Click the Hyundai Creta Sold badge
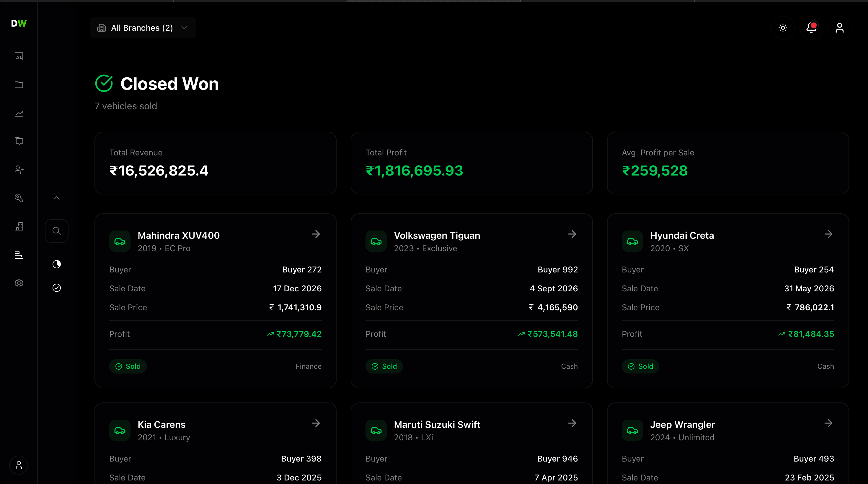The height and width of the screenshot is (484, 868). pyautogui.click(x=640, y=366)
